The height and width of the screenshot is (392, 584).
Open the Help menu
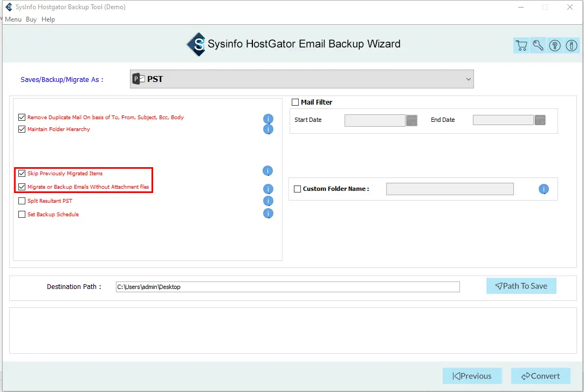pyautogui.click(x=48, y=19)
